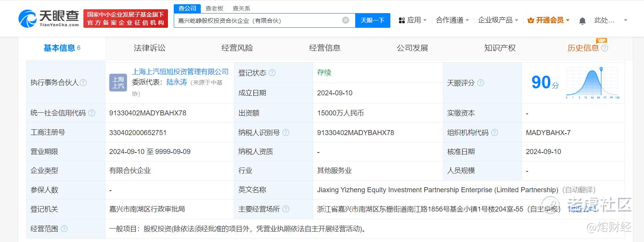Open 上海上汽恒旭投资管理有限公司 link
The height and width of the screenshot is (242, 644).
[x=180, y=72]
